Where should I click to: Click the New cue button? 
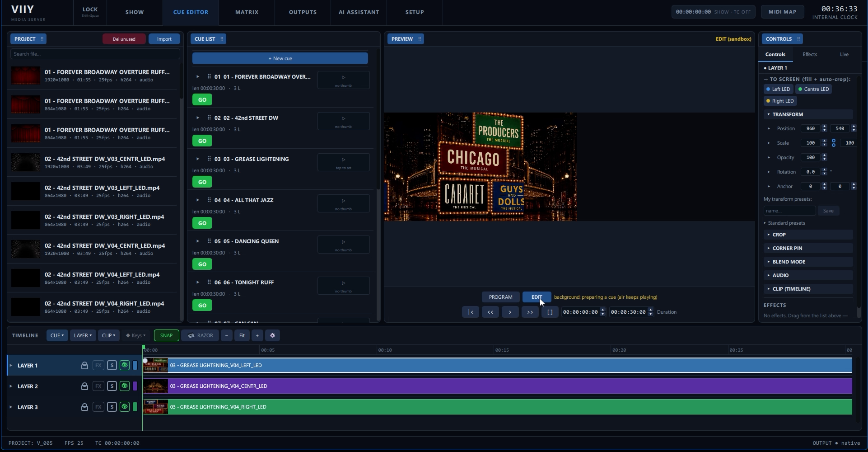coord(280,58)
